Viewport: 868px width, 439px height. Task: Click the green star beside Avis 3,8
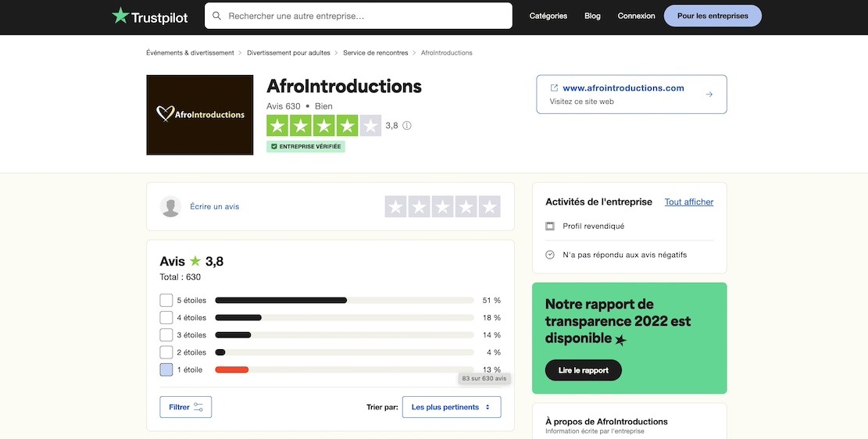click(195, 261)
